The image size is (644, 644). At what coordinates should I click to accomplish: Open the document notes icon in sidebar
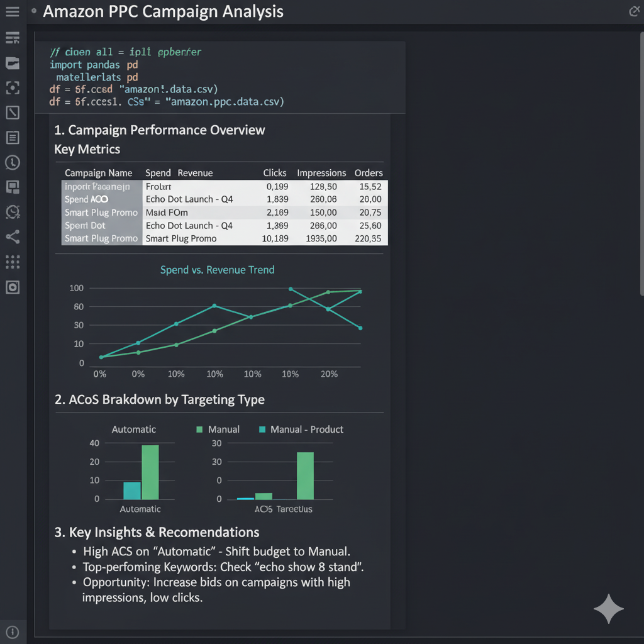click(13, 137)
